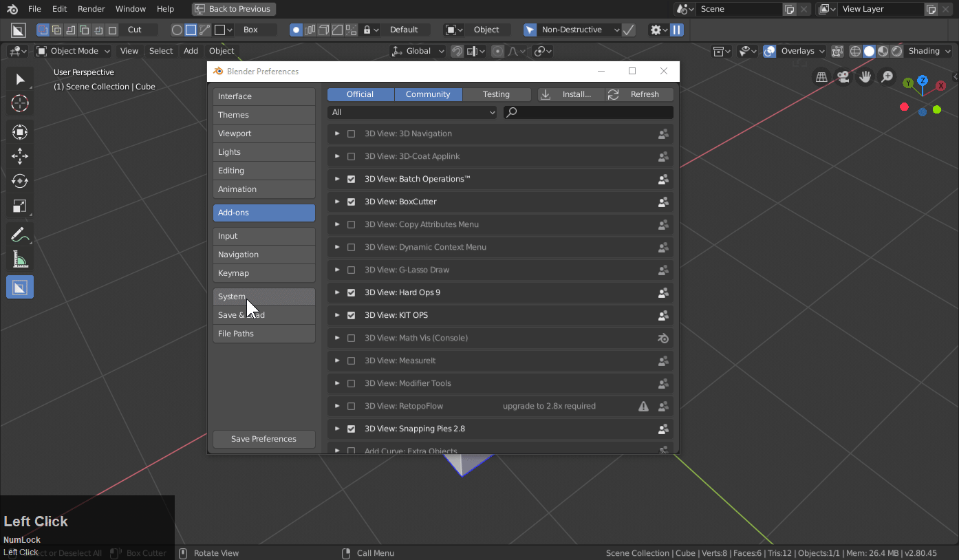Viewport: 959px width, 560px height.
Task: Uncheck the 3D View: Hard Ops 9 add-on
Action: pos(352,292)
